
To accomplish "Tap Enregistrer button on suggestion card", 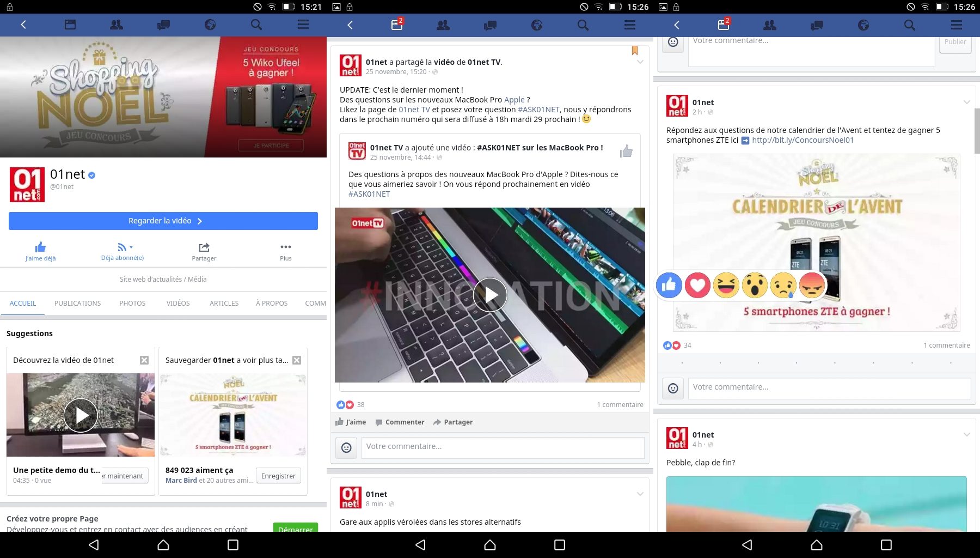I will tap(278, 476).
